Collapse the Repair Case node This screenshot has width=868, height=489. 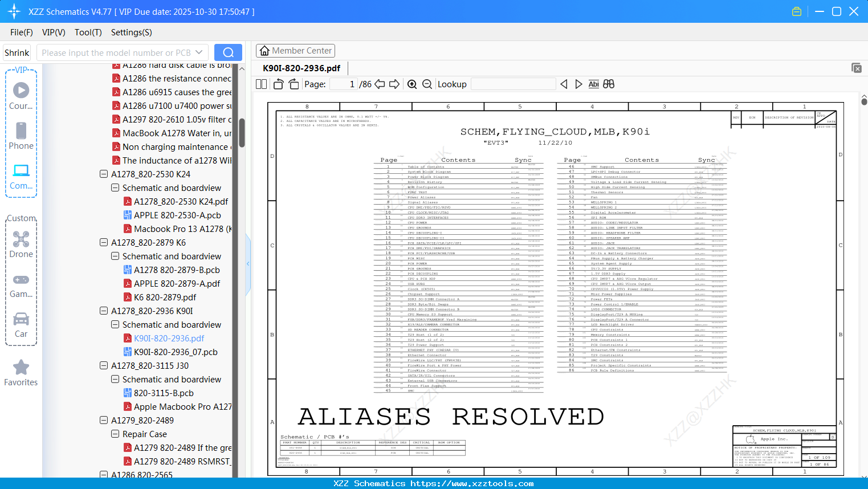(x=115, y=434)
